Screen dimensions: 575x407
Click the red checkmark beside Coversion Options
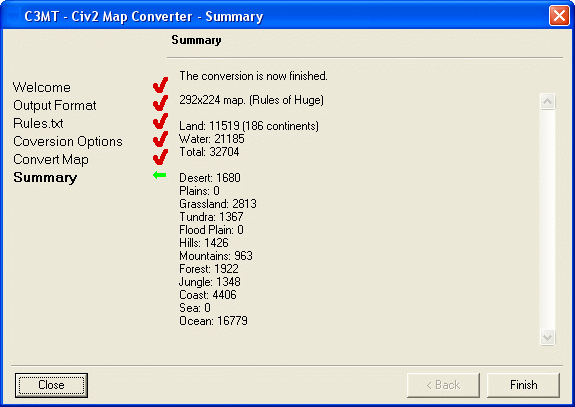[x=160, y=139]
